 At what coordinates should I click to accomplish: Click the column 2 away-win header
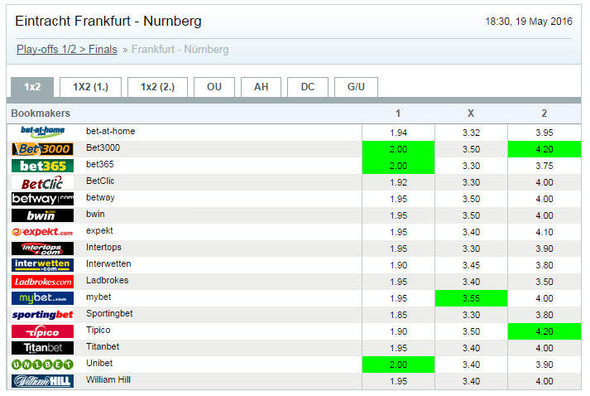click(544, 113)
